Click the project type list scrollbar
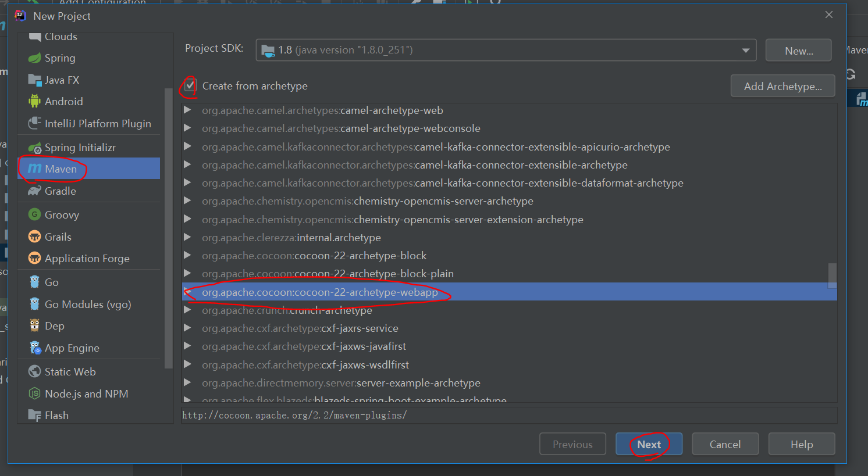Image resolution: width=868 pixels, height=476 pixels. [x=169, y=228]
